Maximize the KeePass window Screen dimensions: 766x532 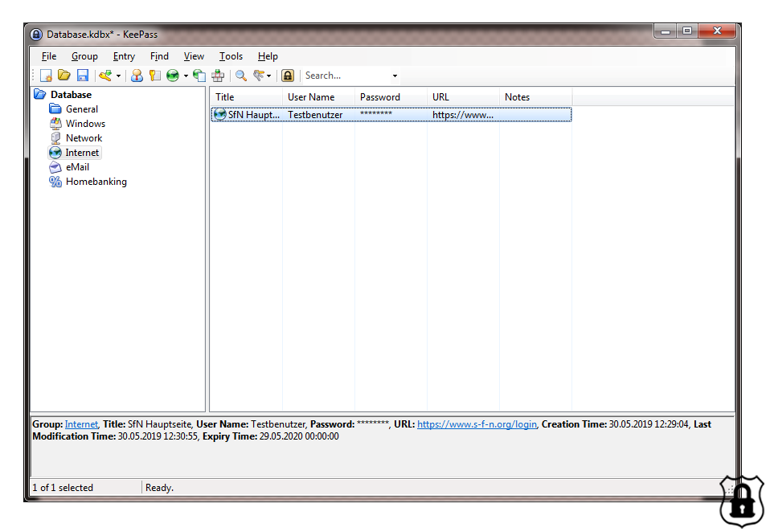point(687,31)
